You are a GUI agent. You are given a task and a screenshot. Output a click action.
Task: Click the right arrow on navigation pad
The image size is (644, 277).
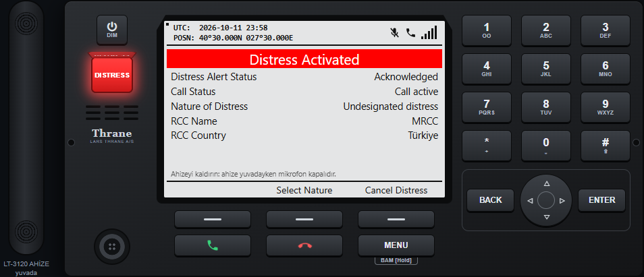pyautogui.click(x=563, y=201)
